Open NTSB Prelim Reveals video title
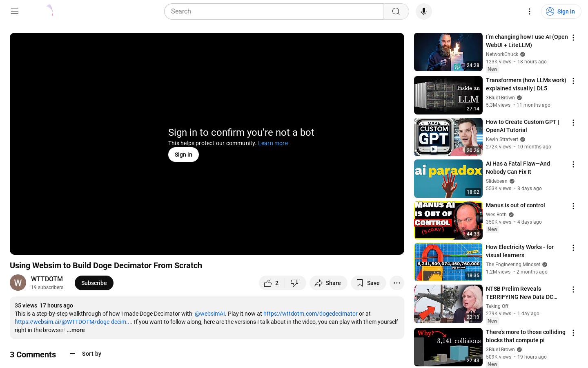 point(521,293)
